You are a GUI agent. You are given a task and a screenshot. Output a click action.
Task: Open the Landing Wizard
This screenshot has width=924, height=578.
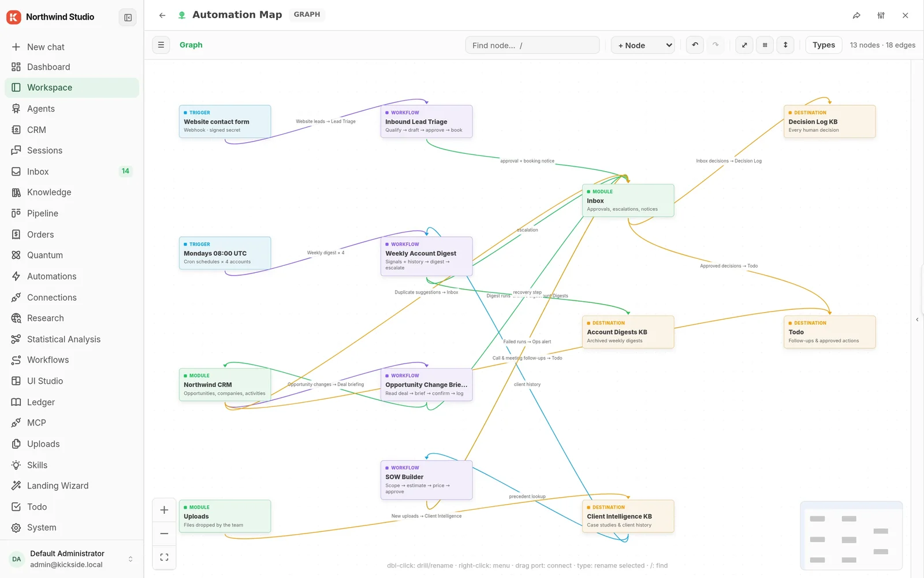tap(72, 486)
